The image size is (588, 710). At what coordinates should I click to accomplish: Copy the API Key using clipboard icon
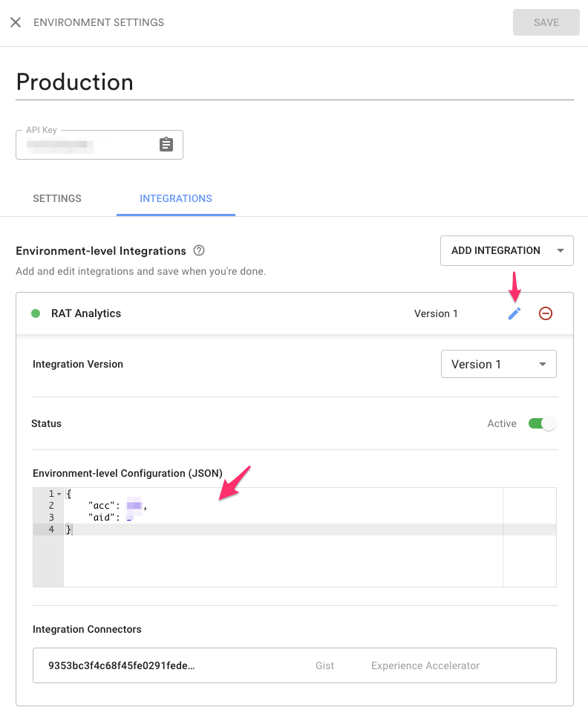(x=166, y=144)
